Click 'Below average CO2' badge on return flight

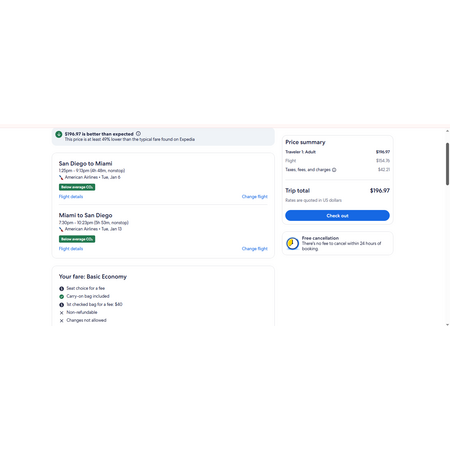(77, 239)
